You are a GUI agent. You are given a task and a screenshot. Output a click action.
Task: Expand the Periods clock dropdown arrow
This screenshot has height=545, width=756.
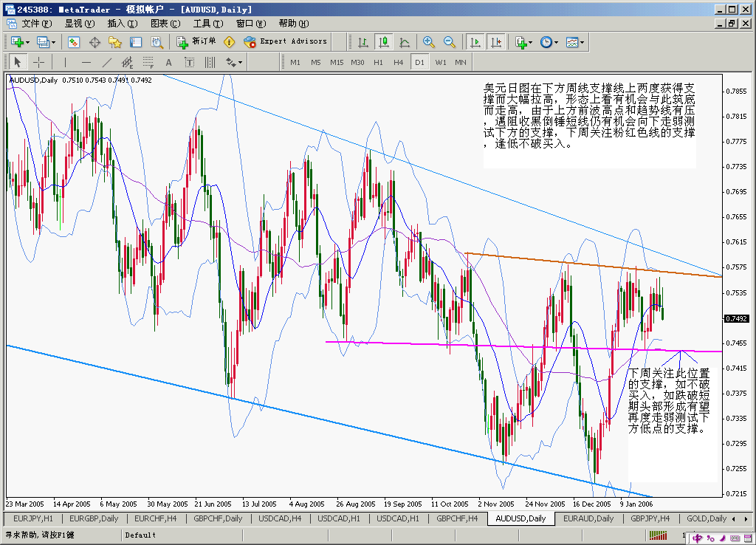556,42
